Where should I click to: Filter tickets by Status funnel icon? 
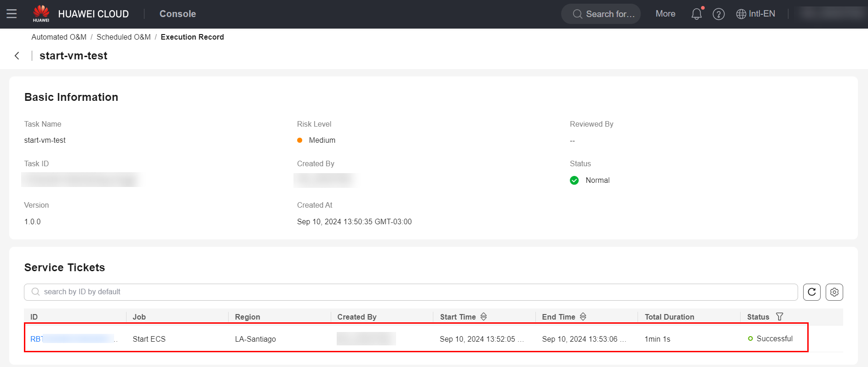tap(779, 317)
